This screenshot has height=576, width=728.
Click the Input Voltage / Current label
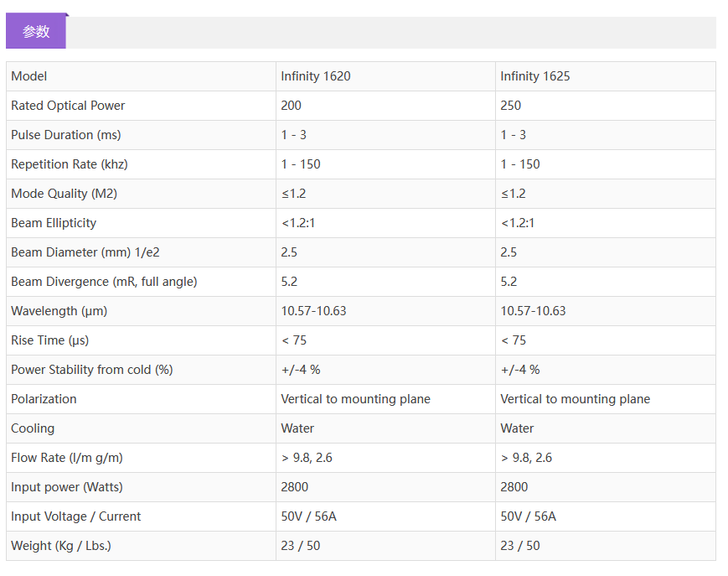coord(75,516)
